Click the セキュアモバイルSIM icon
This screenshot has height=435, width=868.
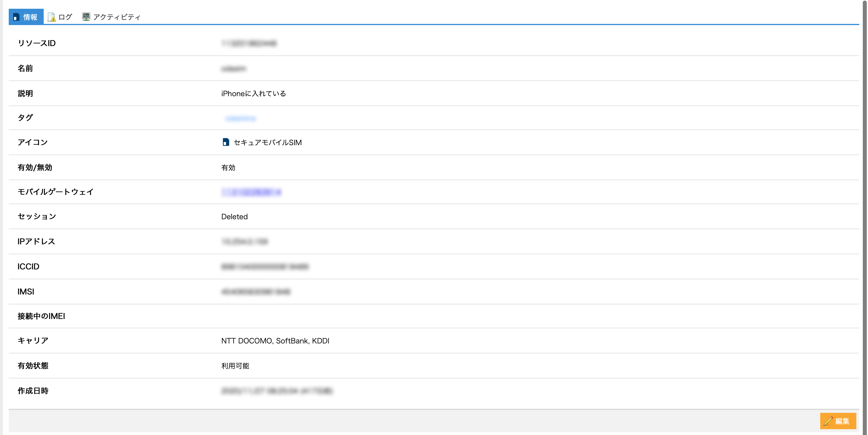(x=226, y=142)
